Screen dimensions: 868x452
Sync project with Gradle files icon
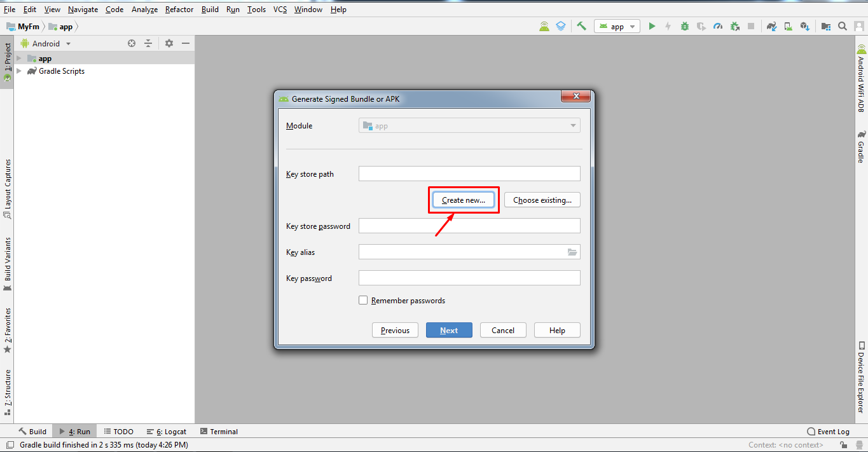pos(771,26)
